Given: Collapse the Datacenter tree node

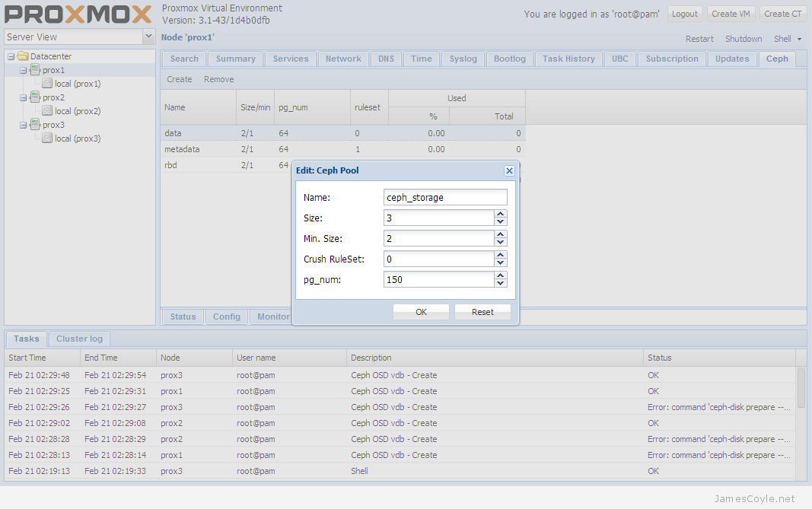Looking at the screenshot, I should pos(11,56).
